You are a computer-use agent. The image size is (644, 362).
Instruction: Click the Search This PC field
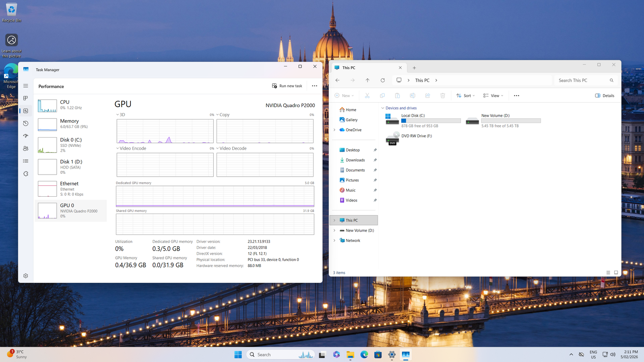[583, 80]
